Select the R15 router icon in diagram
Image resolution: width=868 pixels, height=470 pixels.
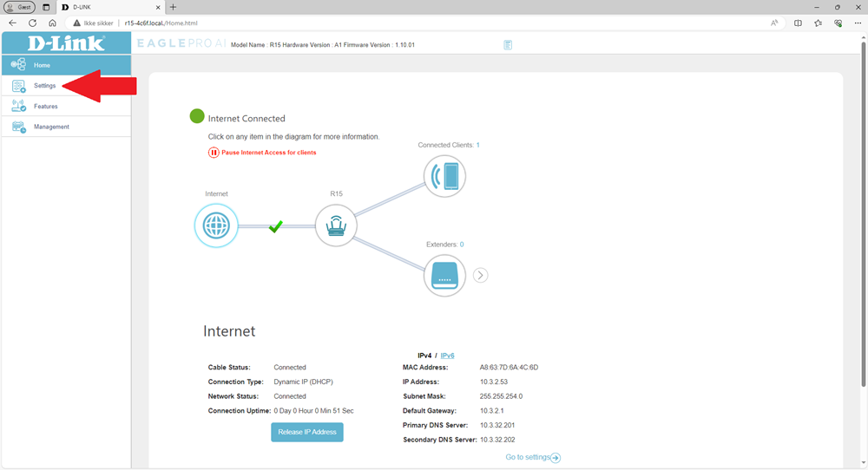(x=336, y=225)
